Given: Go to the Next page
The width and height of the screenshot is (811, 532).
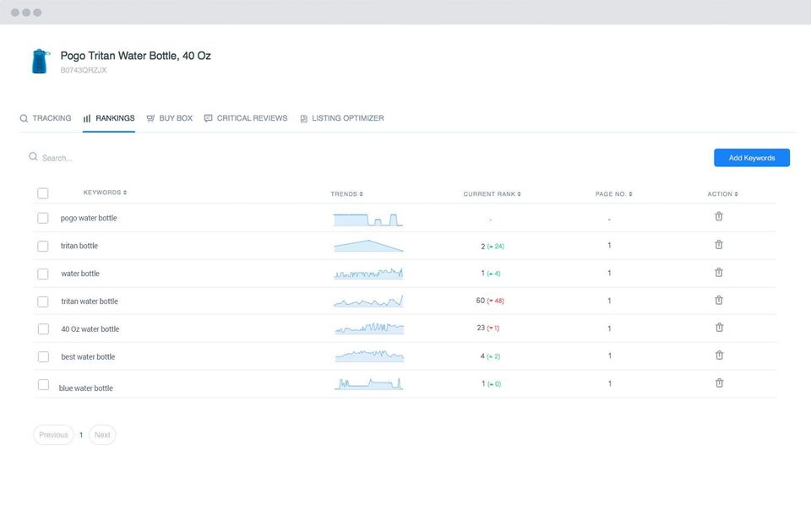Looking at the screenshot, I should (102, 435).
